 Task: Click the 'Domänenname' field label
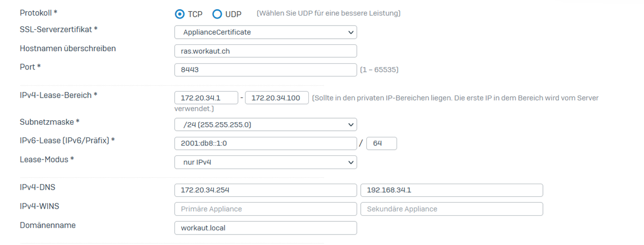pyautogui.click(x=48, y=225)
